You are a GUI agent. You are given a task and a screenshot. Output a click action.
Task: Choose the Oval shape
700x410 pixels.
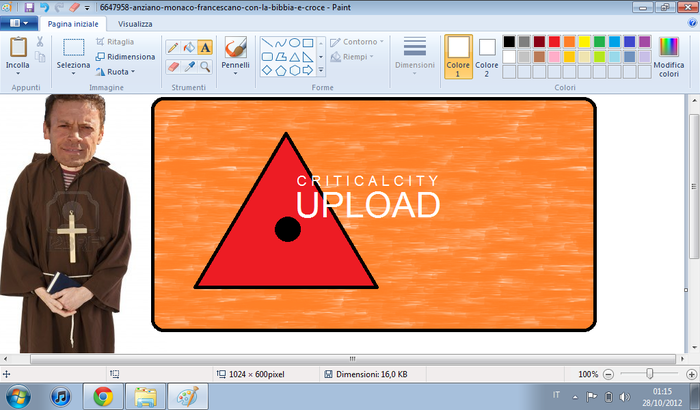tap(294, 43)
